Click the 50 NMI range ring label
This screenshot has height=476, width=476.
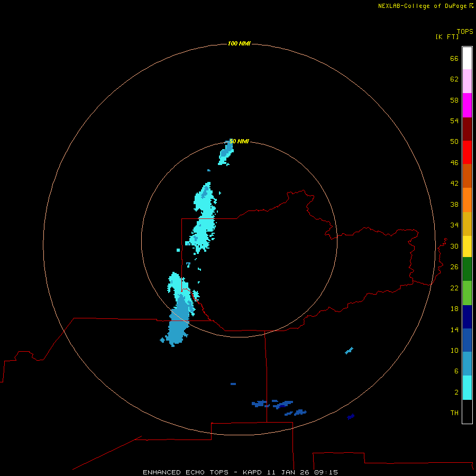239,141
